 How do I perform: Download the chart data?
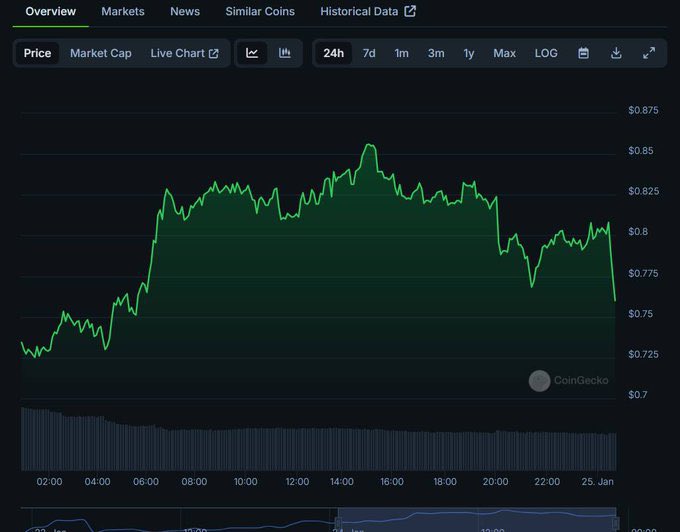pos(616,53)
